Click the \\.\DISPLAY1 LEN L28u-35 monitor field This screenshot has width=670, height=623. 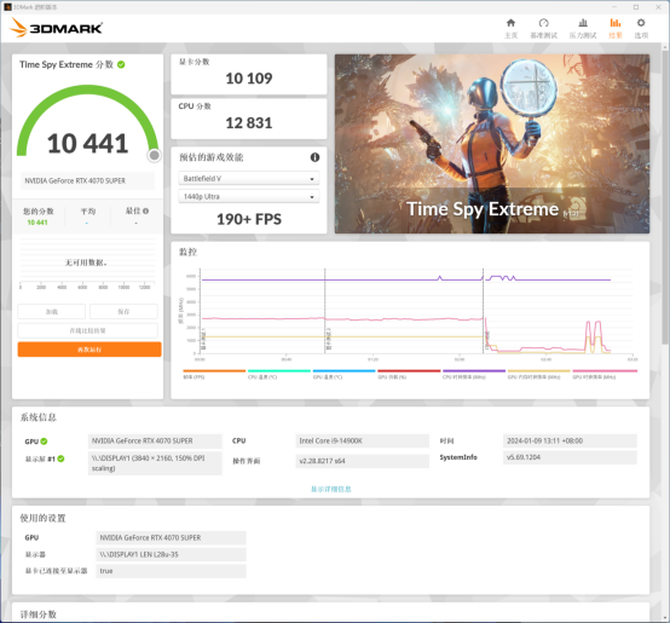coord(171,555)
